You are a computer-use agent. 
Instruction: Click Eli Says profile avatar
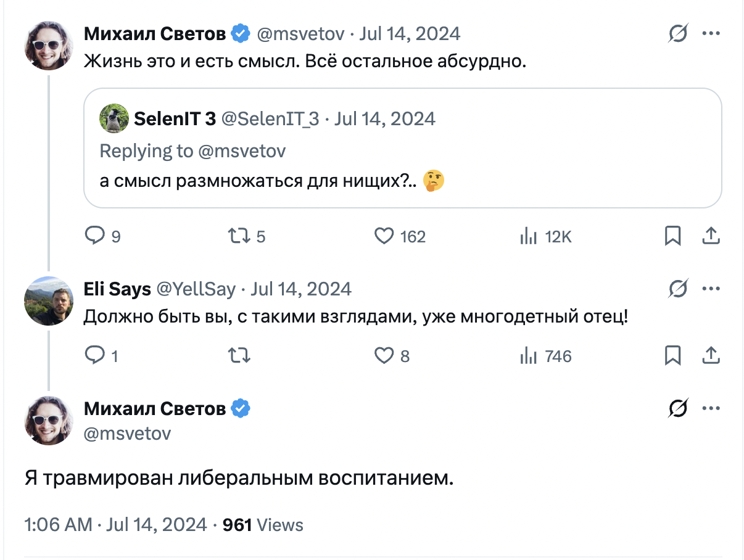pyautogui.click(x=49, y=301)
